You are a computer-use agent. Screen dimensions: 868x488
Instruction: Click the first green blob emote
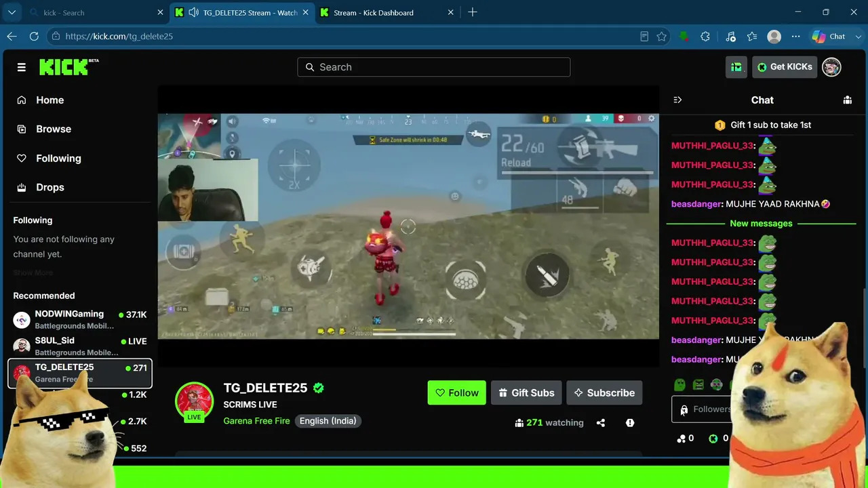(679, 385)
